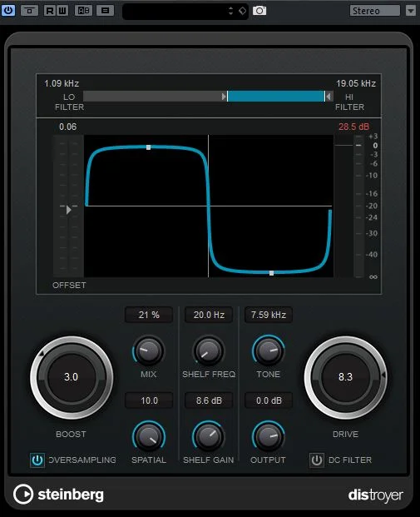Click the SHELF GAIN knob
Image resolution: width=420 pixels, height=517 pixels.
coord(208,436)
